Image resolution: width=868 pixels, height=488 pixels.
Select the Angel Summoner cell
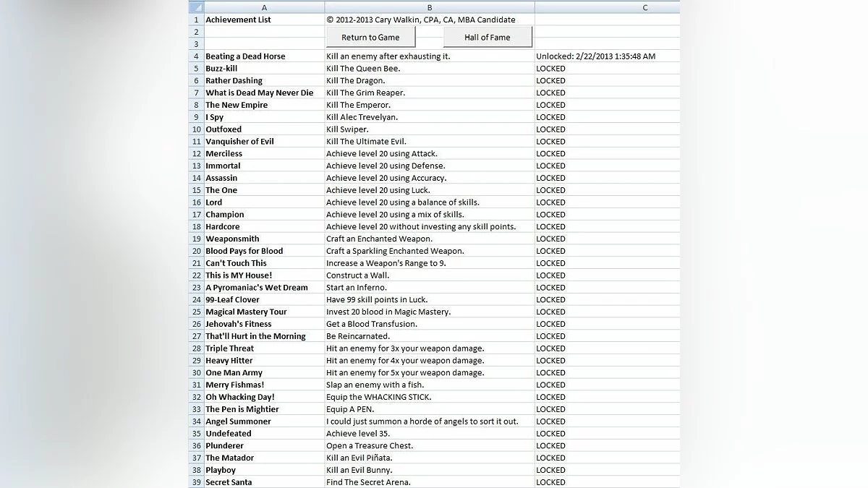(x=264, y=421)
